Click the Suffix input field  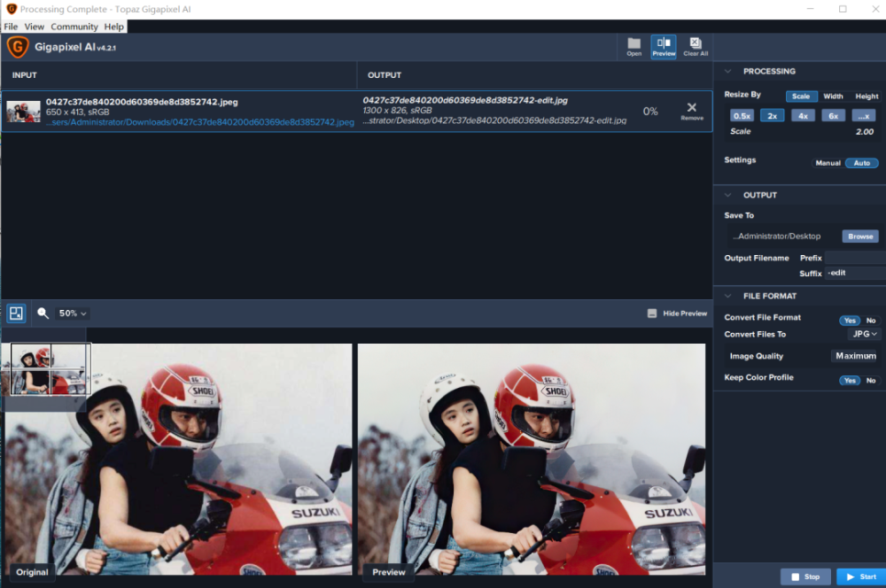[854, 274]
